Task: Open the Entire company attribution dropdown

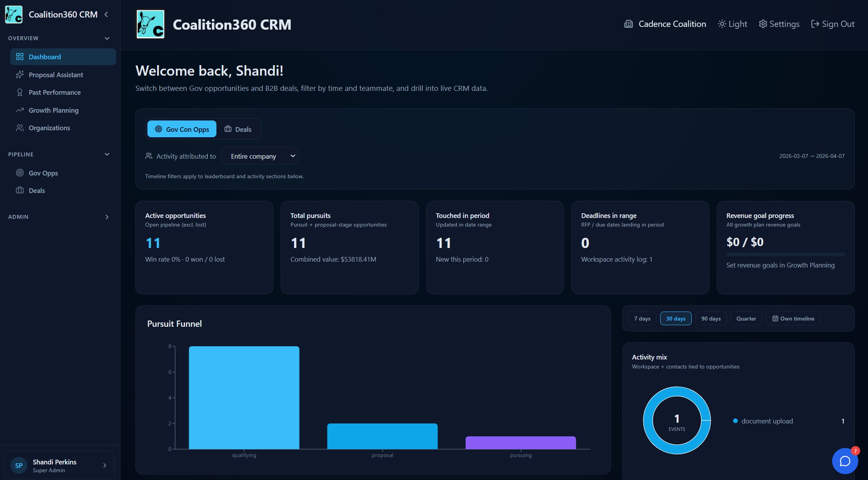Action: (260, 156)
